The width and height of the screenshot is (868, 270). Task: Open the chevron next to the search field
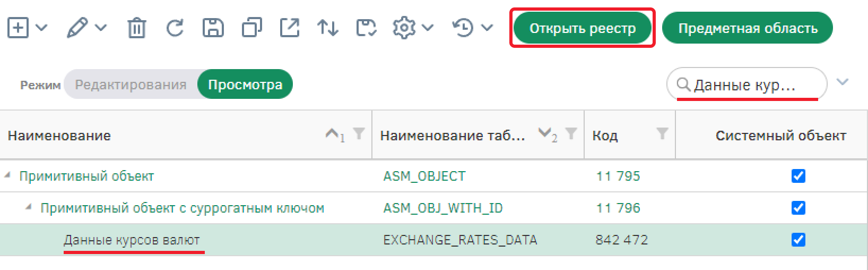pyautogui.click(x=843, y=82)
